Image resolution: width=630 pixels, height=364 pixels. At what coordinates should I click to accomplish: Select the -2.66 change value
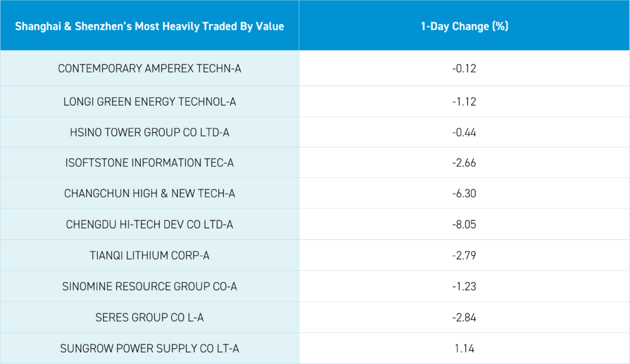pos(464,163)
